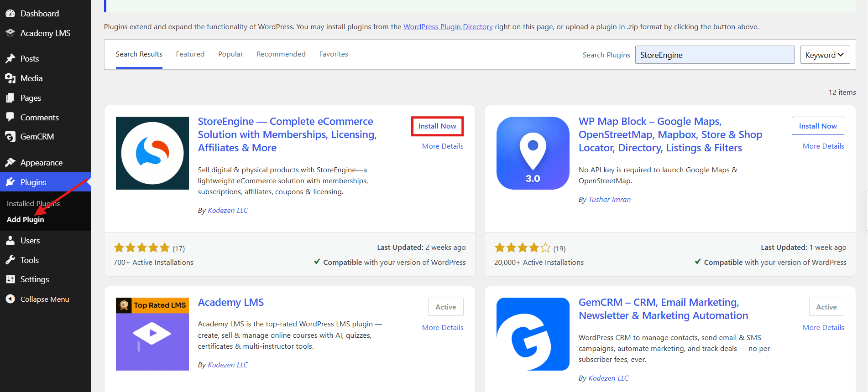This screenshot has height=392, width=868.
Task: Click the Plugins plug icon
Action: 10,182
